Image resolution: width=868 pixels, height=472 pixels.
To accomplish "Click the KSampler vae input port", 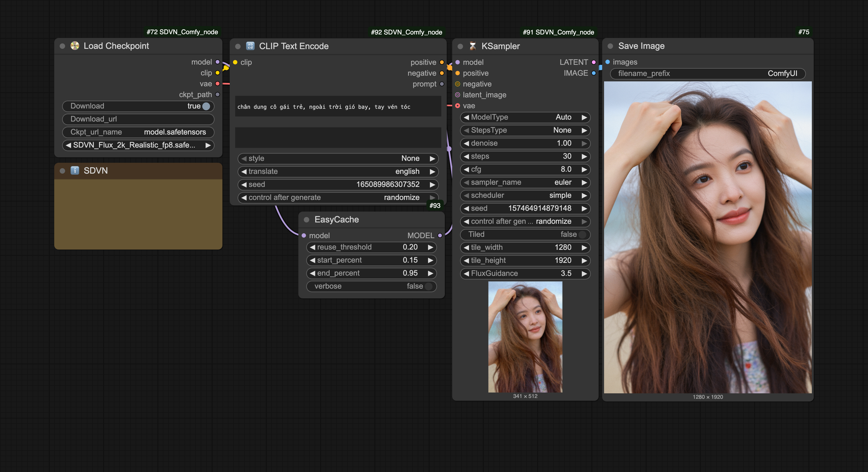I will [458, 106].
